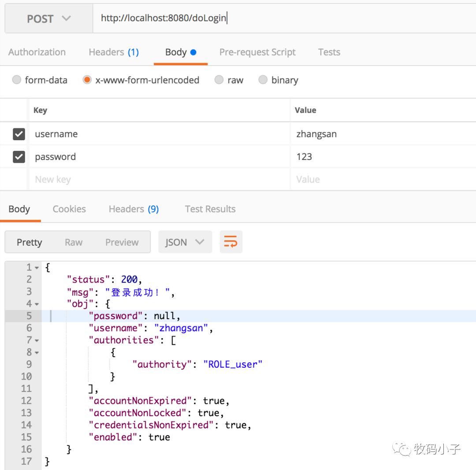The image size is (476, 470).
Task: Choose the binary body option
Action: 263,80
